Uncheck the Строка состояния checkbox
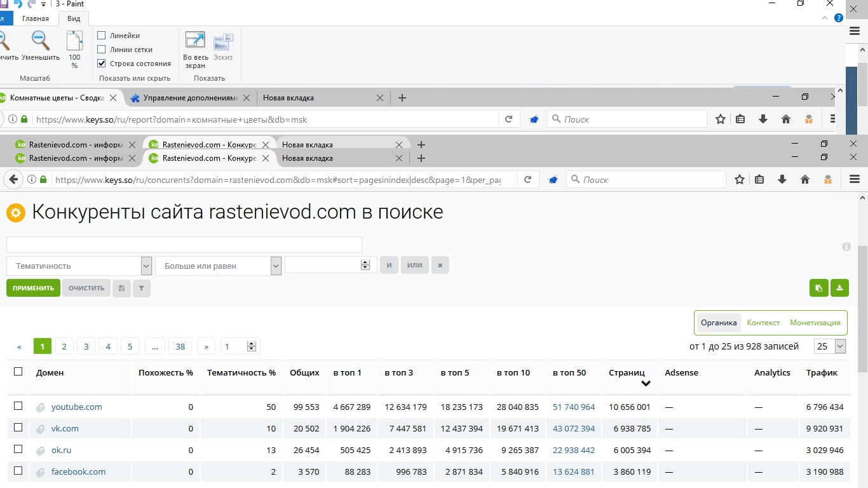This screenshot has width=868, height=488. (x=101, y=64)
